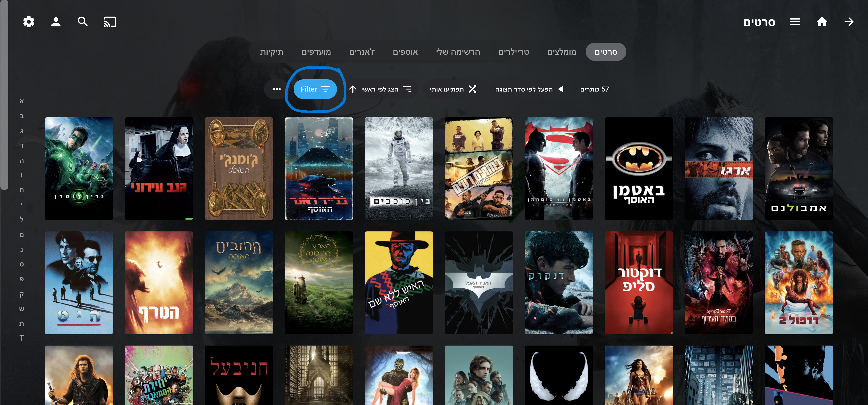Viewport: 868px width, 405px height.
Task: Open the 'דוקטור סליפ' movie poster
Action: [x=639, y=282]
